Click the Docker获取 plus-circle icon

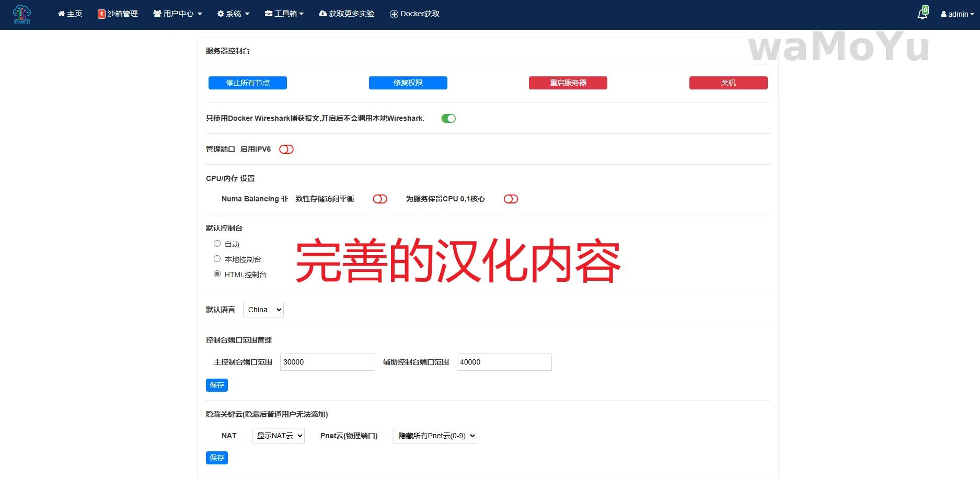pyautogui.click(x=394, y=14)
